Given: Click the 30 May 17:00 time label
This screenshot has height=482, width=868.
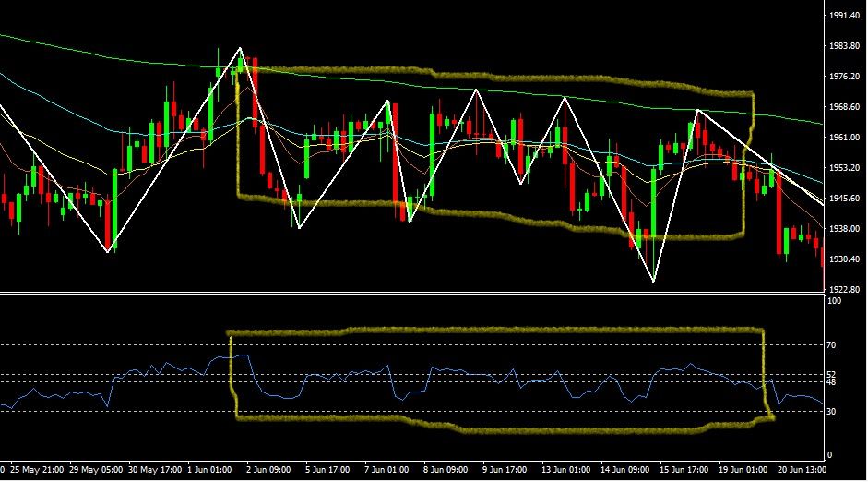Looking at the screenshot, I should click(155, 470).
